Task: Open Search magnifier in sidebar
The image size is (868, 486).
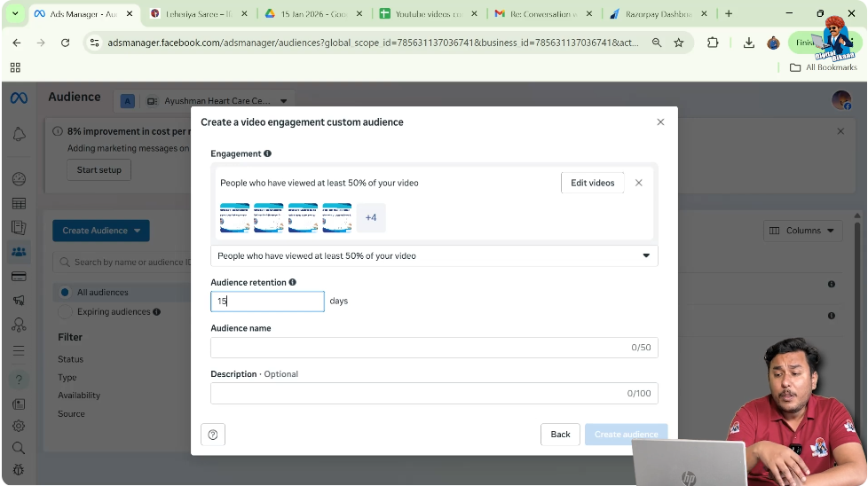Action: click(19, 448)
